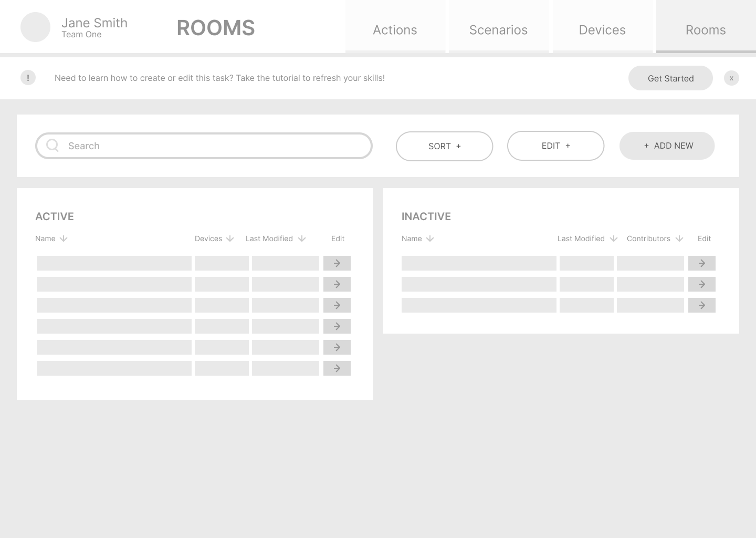Image resolution: width=756 pixels, height=538 pixels.
Task: Open the third Active row edit arrow
Action: tap(337, 305)
